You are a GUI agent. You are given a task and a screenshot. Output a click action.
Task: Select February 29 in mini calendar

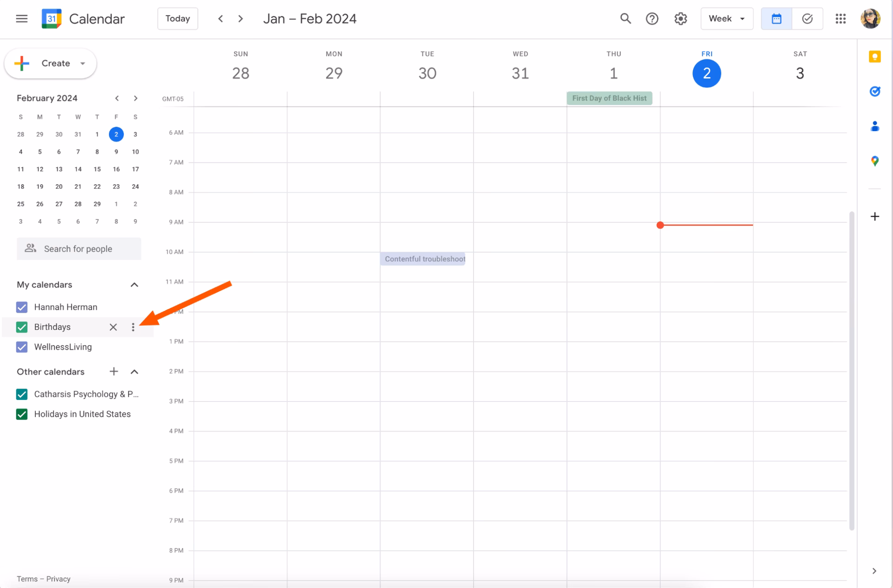[x=97, y=204]
